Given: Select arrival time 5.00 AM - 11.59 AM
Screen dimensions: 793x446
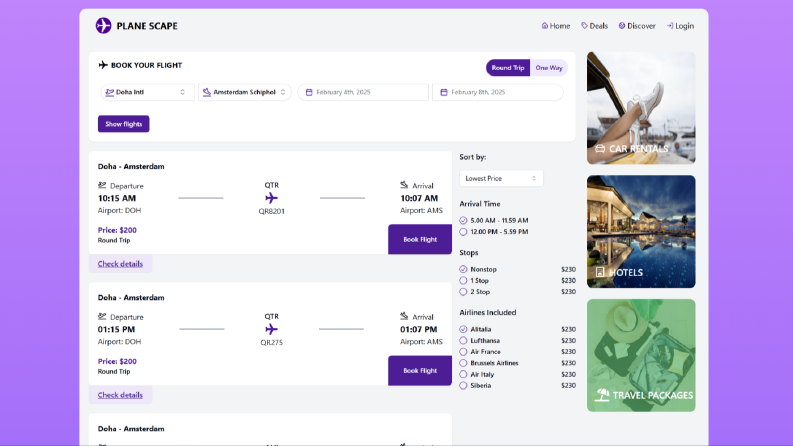Looking at the screenshot, I should [463, 220].
